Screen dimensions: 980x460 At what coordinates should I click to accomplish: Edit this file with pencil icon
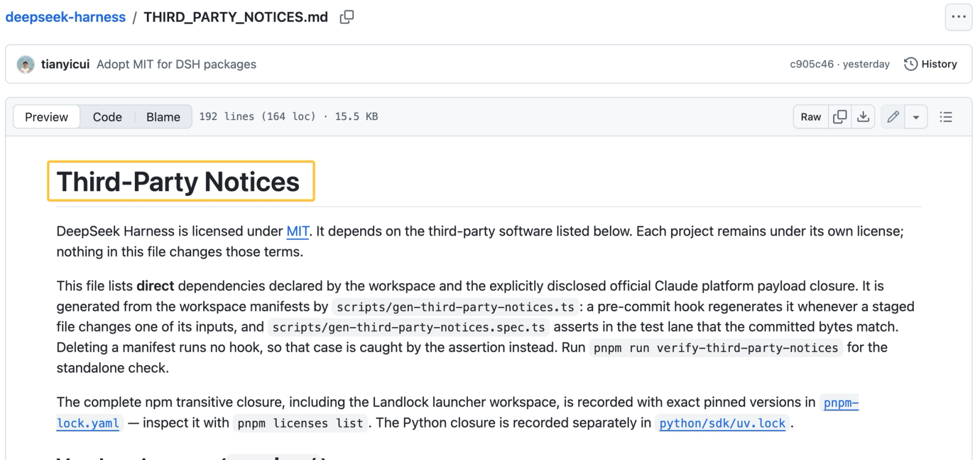[x=893, y=117]
